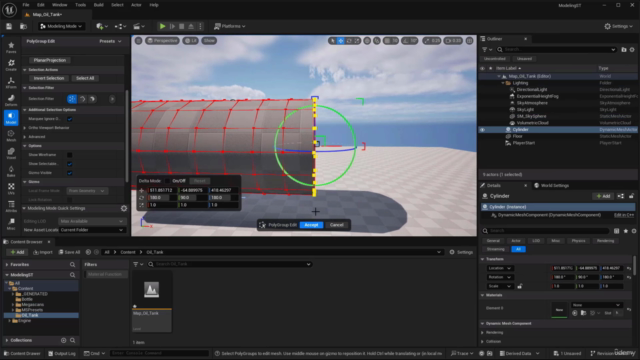Browse to material in Content Browser icon
640x360 pixels.
click(583, 313)
